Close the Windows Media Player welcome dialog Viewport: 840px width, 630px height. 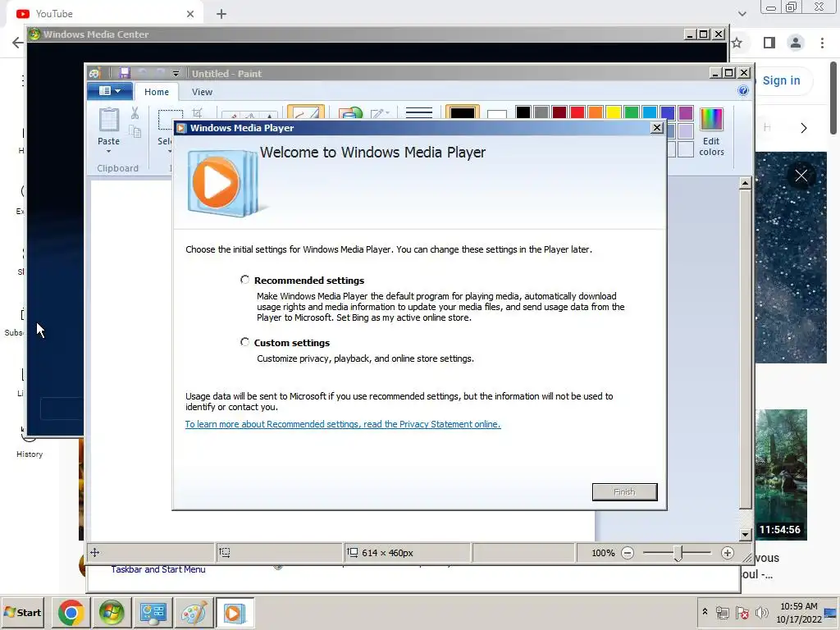[657, 127]
